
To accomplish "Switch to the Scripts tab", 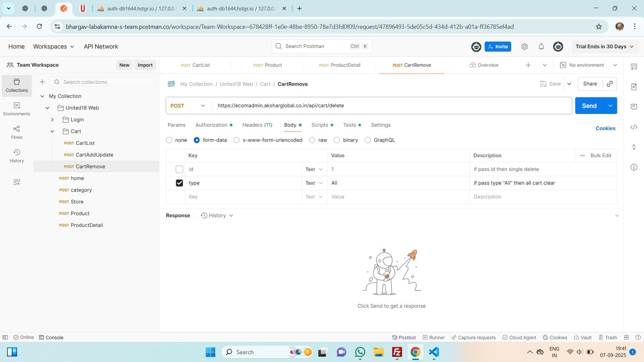I will (322, 125).
